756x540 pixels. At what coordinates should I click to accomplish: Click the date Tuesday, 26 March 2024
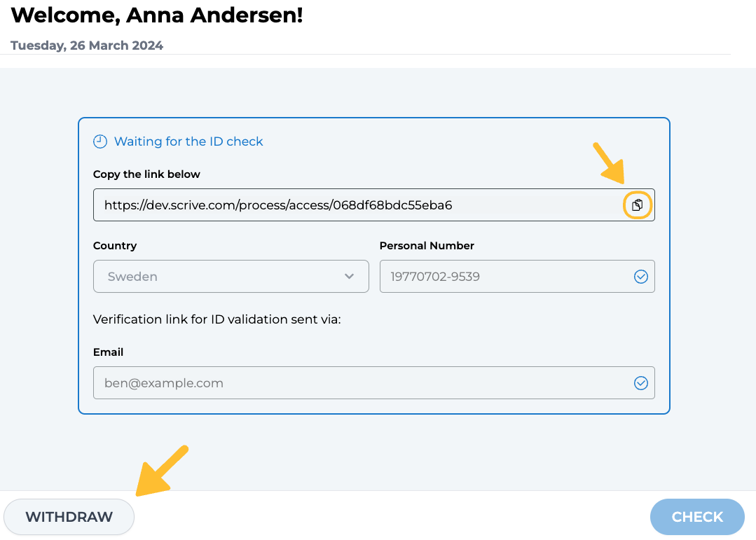tap(87, 46)
